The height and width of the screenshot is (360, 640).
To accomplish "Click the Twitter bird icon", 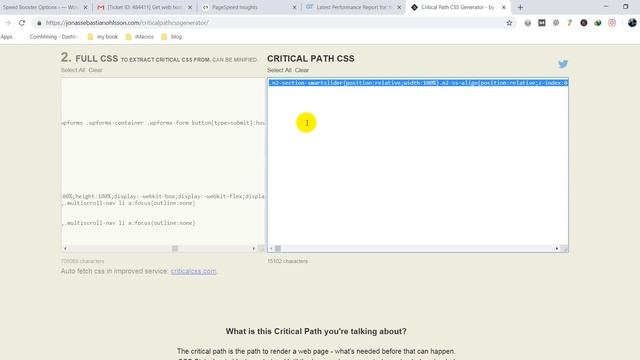I will (x=563, y=64).
